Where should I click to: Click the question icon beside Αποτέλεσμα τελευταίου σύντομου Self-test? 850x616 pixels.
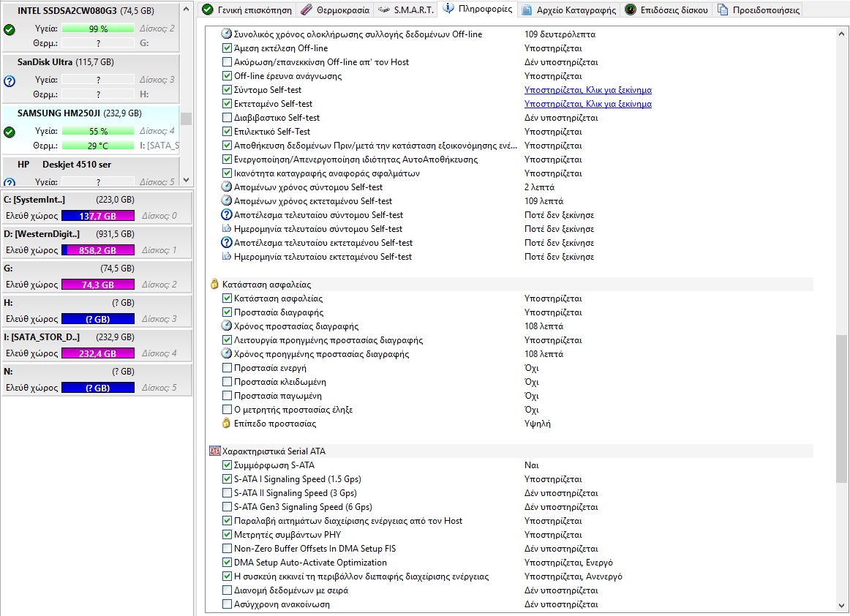click(x=227, y=215)
